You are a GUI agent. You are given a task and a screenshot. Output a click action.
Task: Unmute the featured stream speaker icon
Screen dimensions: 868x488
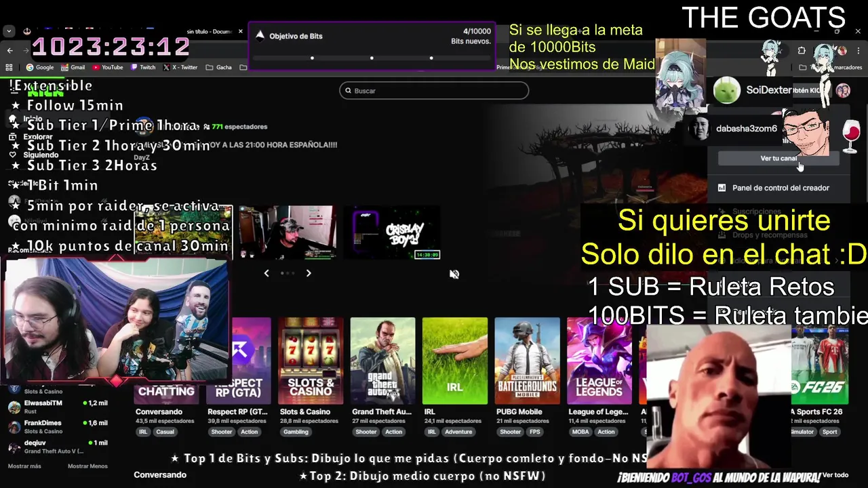454,274
